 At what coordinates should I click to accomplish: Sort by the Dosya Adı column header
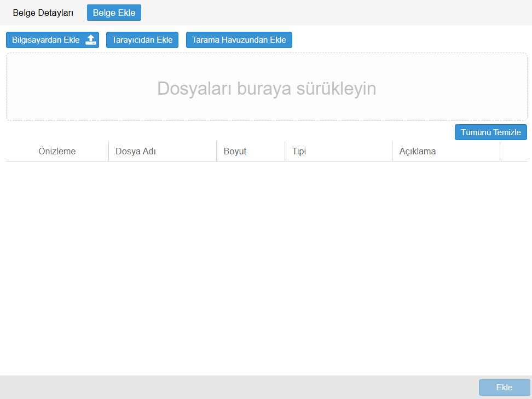pyautogui.click(x=136, y=152)
